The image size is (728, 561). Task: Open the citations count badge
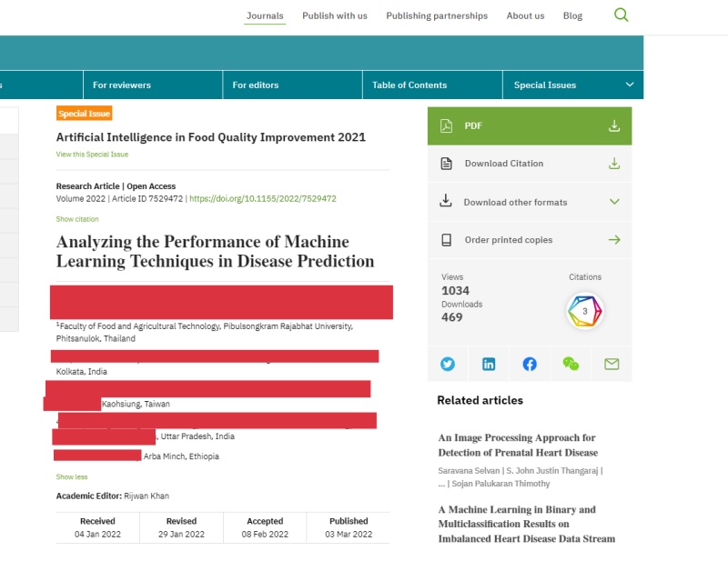[x=584, y=311]
